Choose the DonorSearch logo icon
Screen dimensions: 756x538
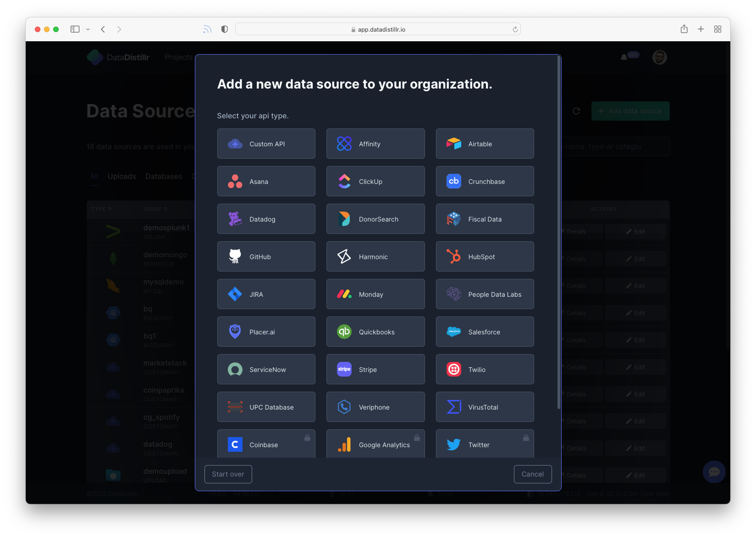(x=344, y=219)
